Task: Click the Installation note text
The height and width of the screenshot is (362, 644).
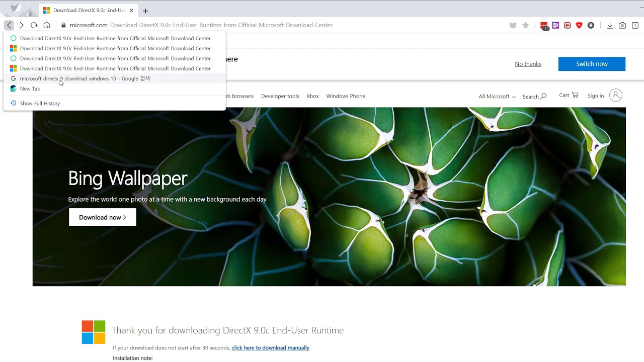Action: coord(133,358)
